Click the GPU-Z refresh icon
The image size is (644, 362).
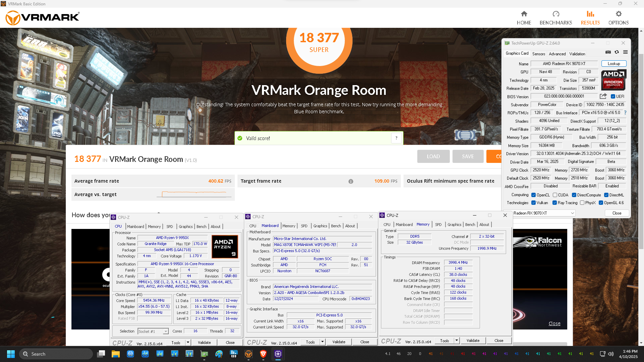617,52
